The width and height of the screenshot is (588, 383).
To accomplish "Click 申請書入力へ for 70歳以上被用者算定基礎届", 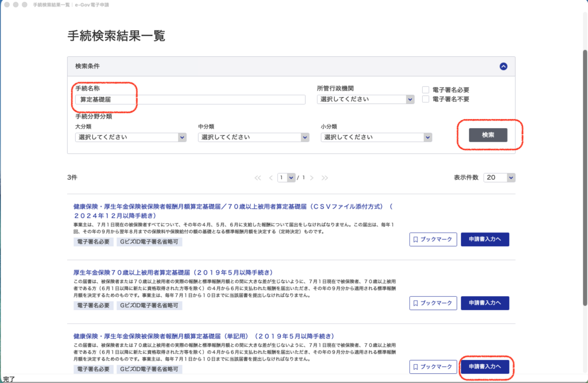I will (485, 303).
